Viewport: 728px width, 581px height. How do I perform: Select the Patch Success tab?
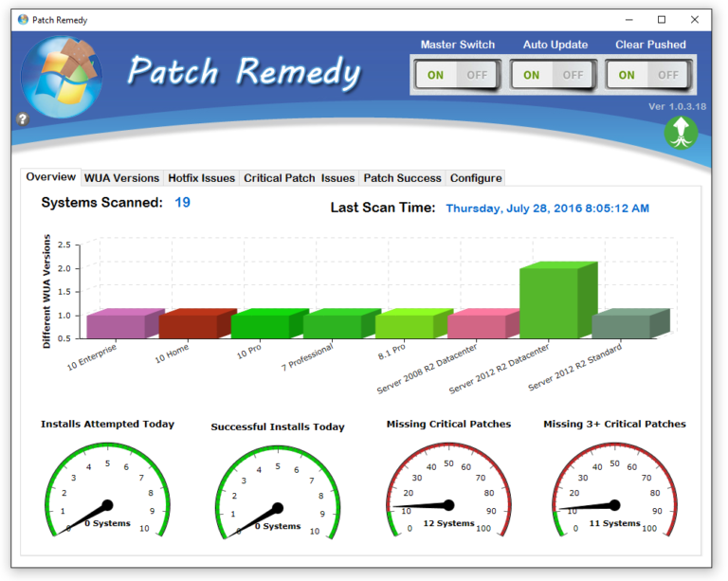coord(402,178)
